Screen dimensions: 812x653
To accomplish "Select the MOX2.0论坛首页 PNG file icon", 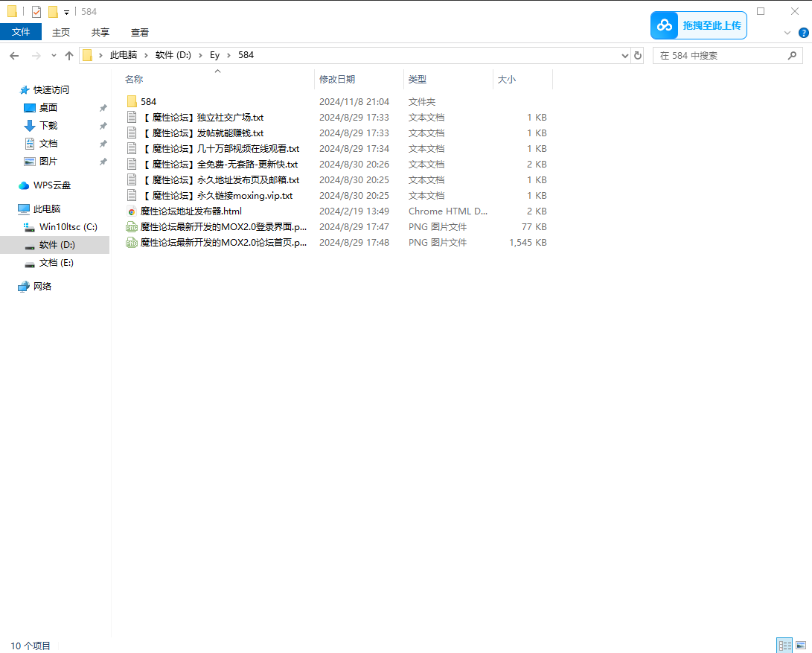I will click(x=132, y=243).
